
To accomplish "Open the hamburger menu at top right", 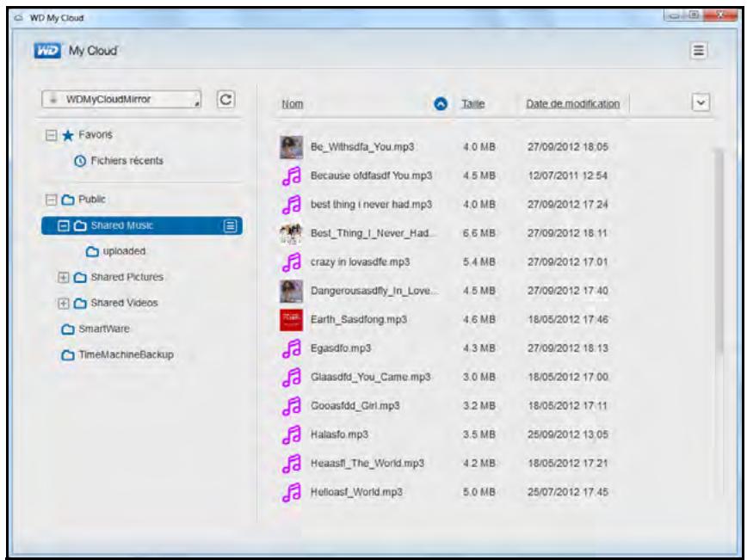I will click(699, 50).
